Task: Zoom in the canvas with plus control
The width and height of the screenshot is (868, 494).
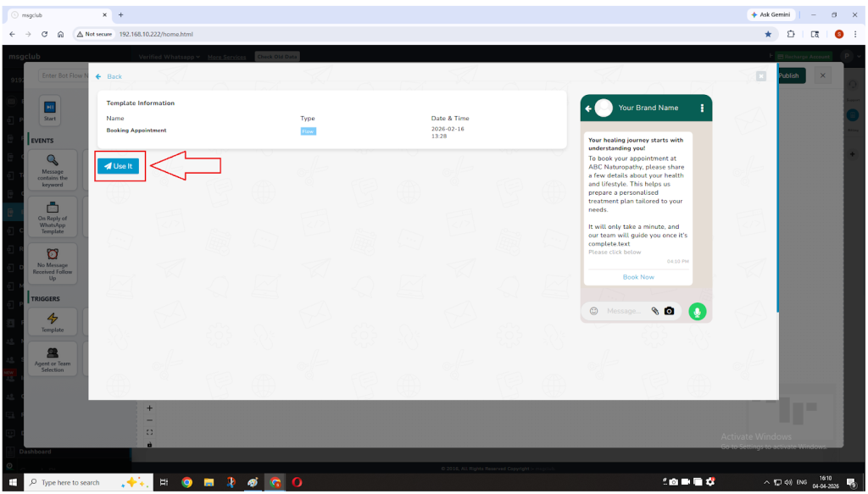Action: tap(150, 408)
